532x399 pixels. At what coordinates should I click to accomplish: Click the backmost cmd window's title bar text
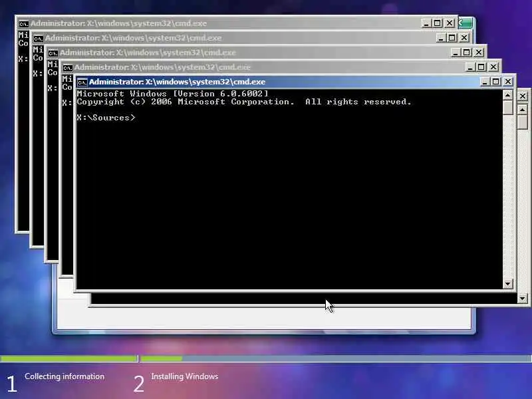(118, 23)
